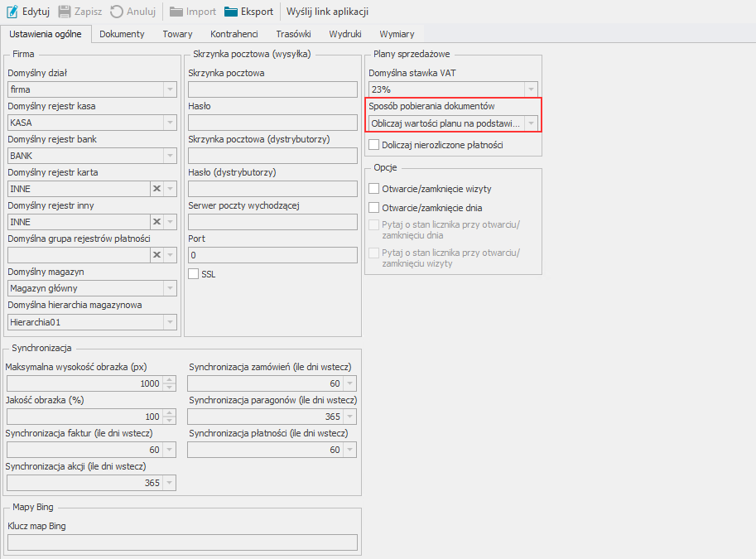Switch to the Dokumenty tab
756x559 pixels.
pyautogui.click(x=122, y=34)
